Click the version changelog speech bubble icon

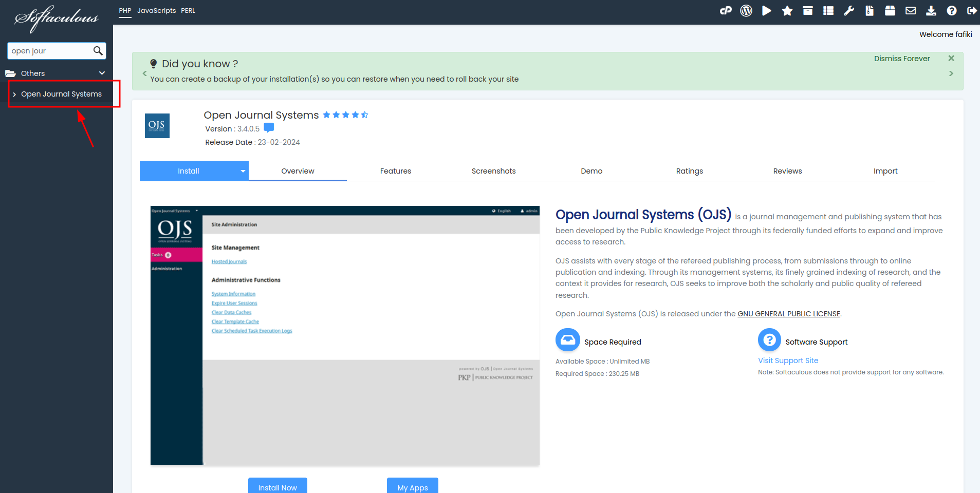click(x=269, y=128)
